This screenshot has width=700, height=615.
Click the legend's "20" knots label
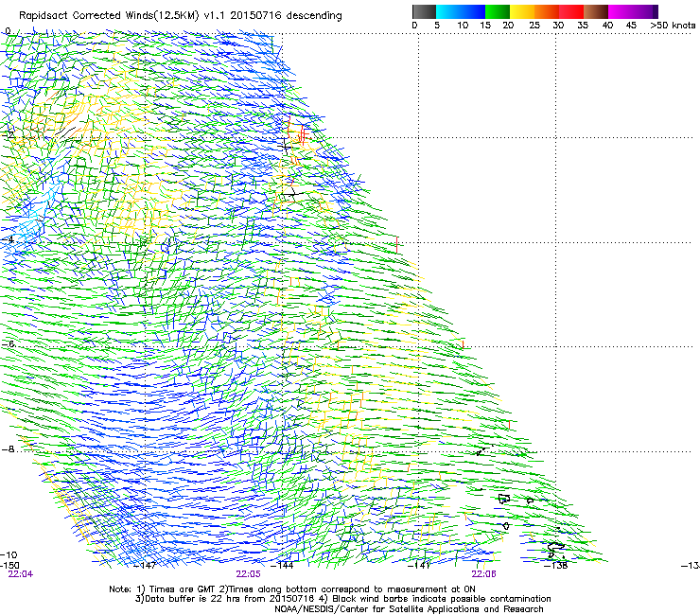[x=508, y=26]
